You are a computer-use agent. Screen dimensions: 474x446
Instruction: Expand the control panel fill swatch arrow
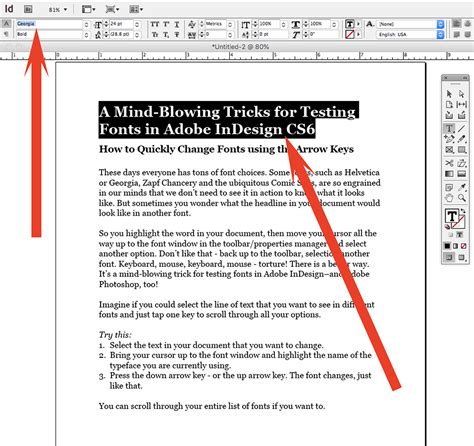click(x=359, y=24)
